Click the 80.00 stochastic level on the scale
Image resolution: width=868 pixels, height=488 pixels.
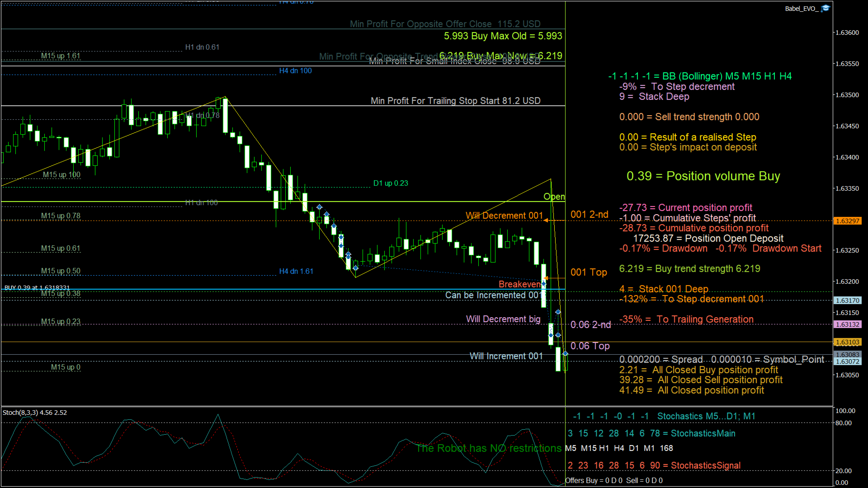point(844,423)
